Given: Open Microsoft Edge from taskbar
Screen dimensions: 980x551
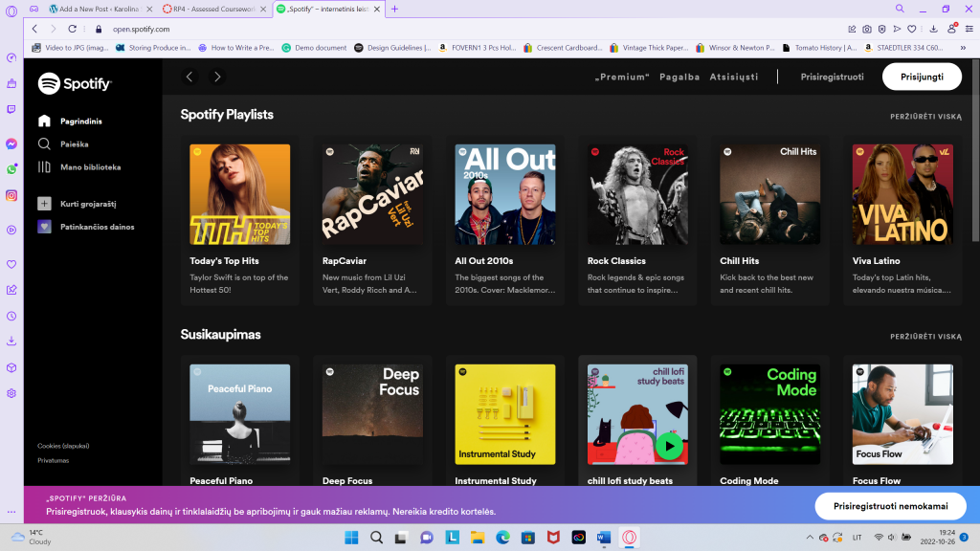Looking at the screenshot, I should pos(502,538).
